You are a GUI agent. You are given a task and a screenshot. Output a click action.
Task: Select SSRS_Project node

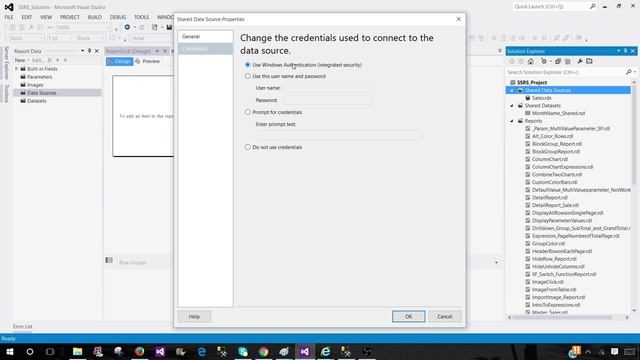[531, 82]
